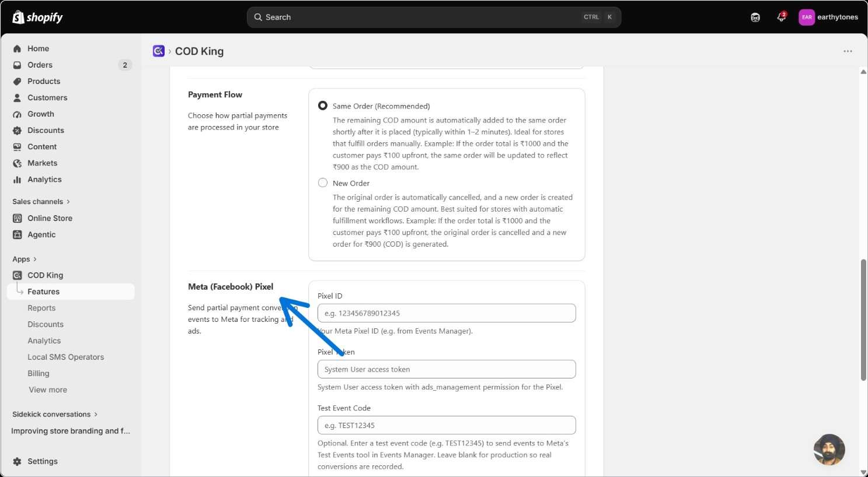Click the Test Event Code input field
This screenshot has height=477, width=868.
point(447,425)
